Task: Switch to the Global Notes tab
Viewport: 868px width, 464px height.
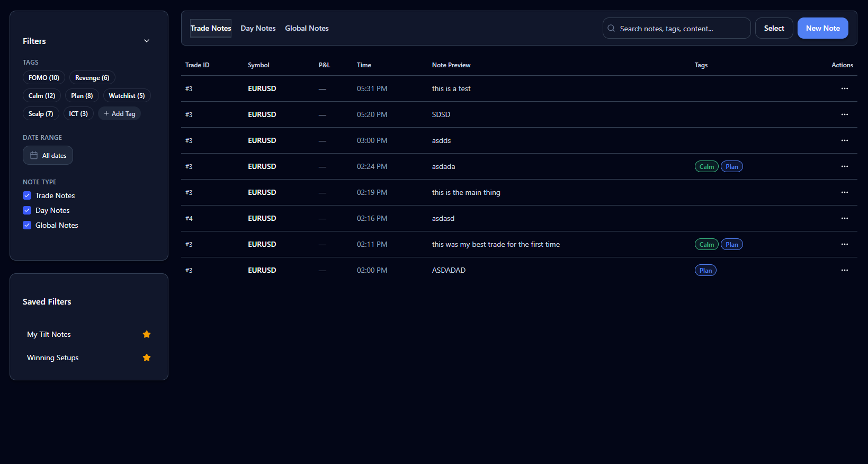Action: [x=307, y=28]
